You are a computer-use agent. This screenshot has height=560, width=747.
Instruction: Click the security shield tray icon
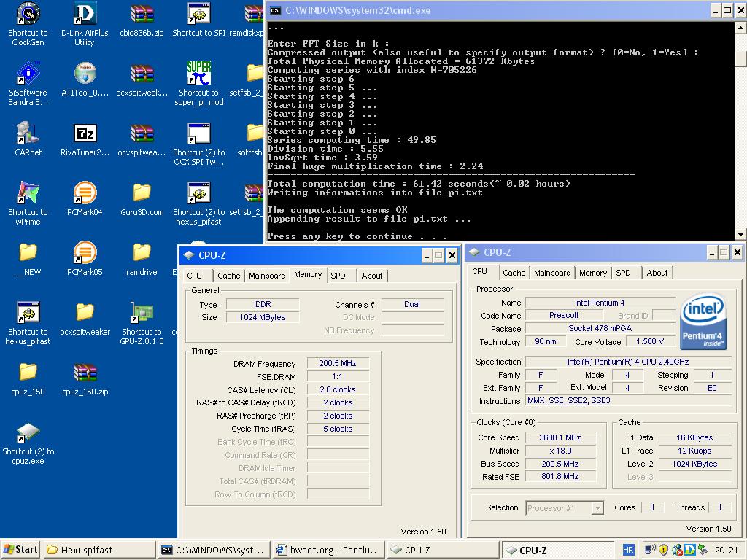tap(663, 550)
